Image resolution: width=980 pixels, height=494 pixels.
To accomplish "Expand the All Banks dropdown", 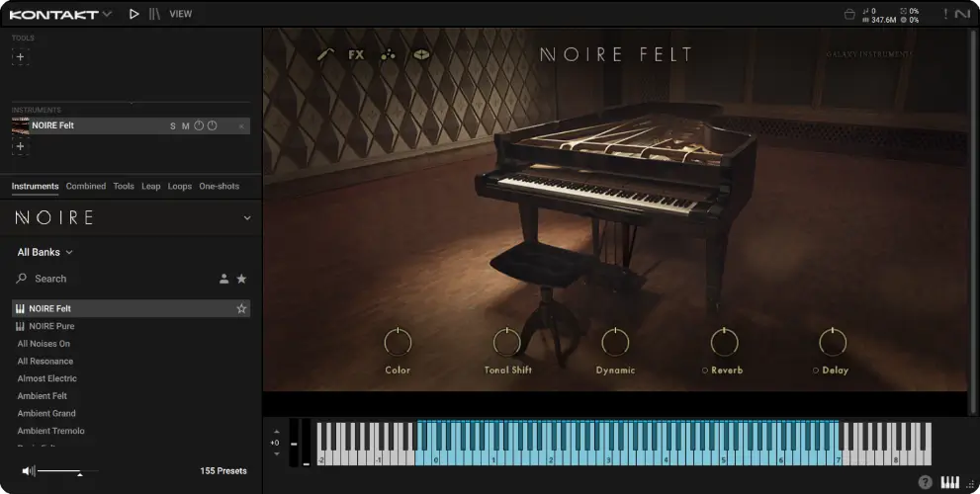I will coord(45,252).
